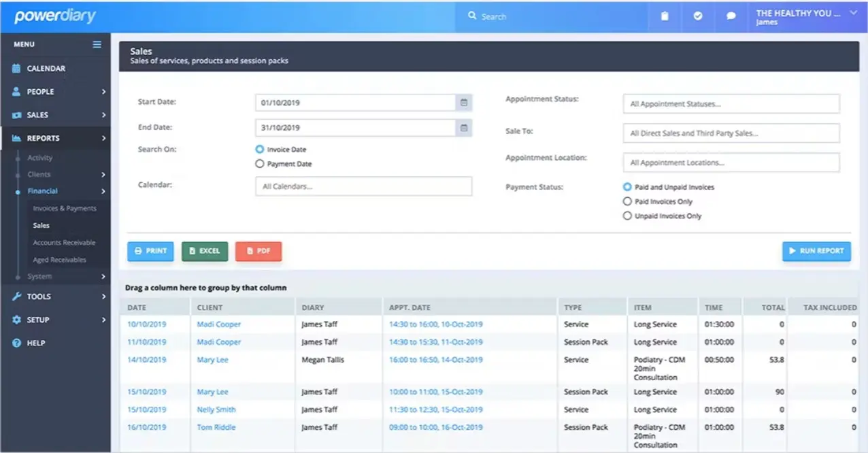
Task: Open the Financial reports submenu
Action: tap(44, 191)
